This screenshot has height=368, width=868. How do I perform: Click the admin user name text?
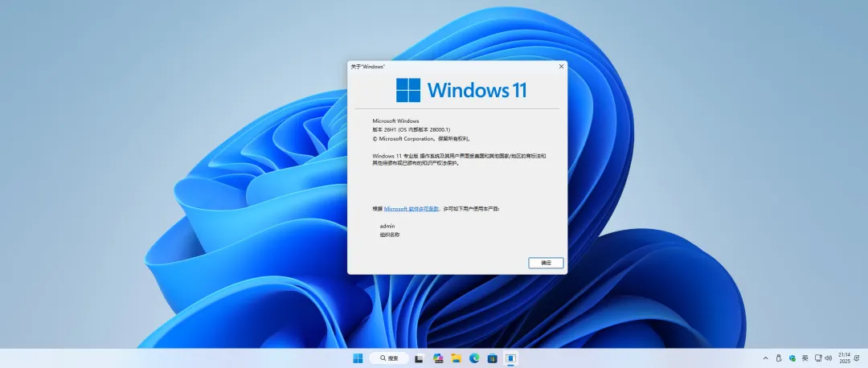pyautogui.click(x=387, y=227)
